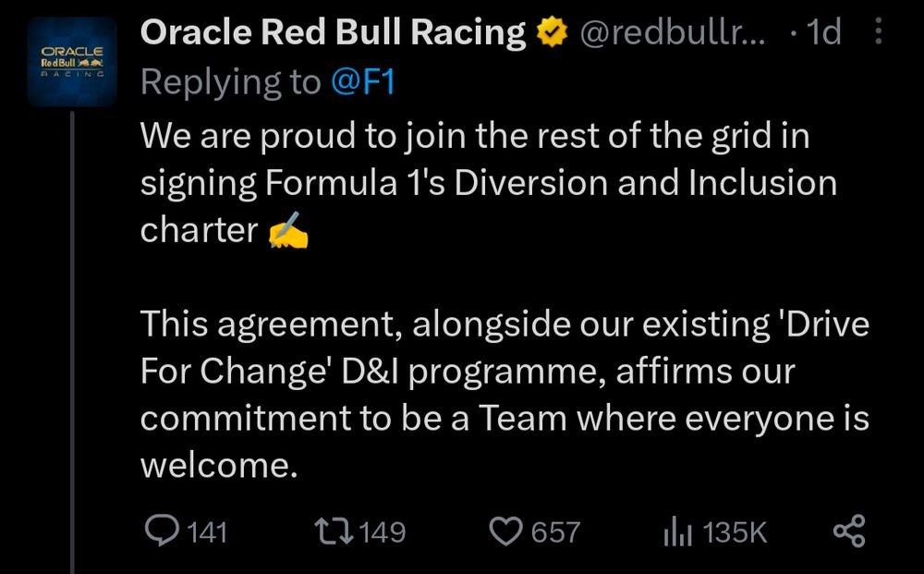Share the tweet via share icon
This screenshot has height=574, width=924.
(x=849, y=531)
